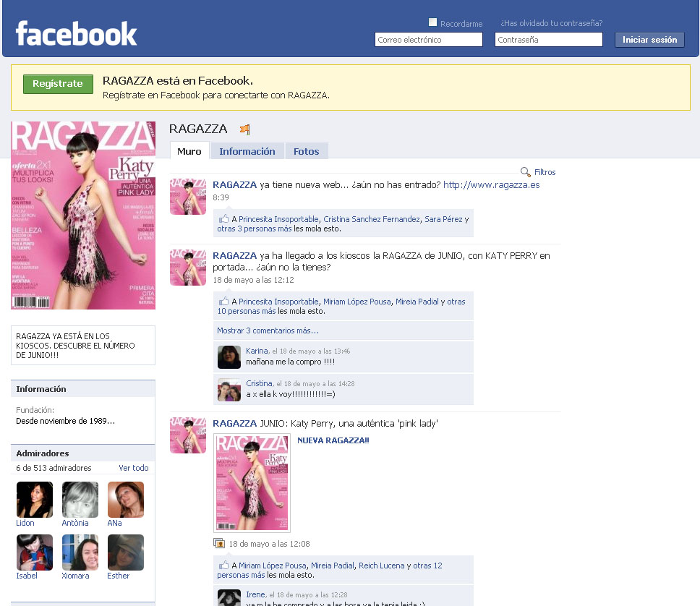Click the '18 de mayo a las 12:12' timestamp

point(254,280)
